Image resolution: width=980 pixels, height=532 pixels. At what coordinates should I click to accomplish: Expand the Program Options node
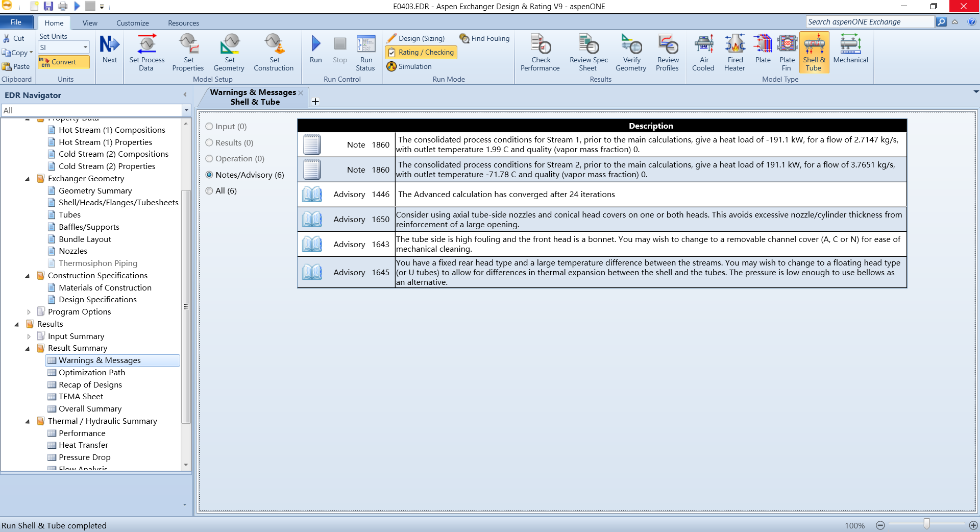pos(29,312)
